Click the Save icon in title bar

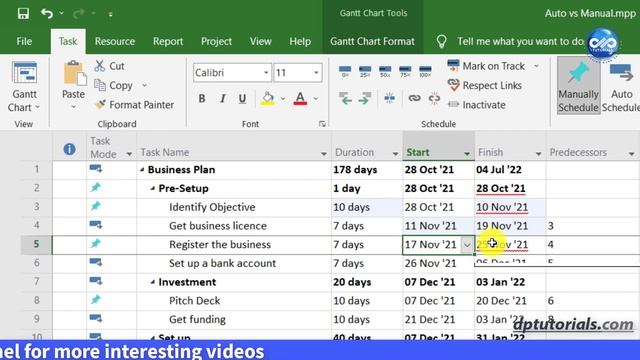pyautogui.click(x=23, y=13)
